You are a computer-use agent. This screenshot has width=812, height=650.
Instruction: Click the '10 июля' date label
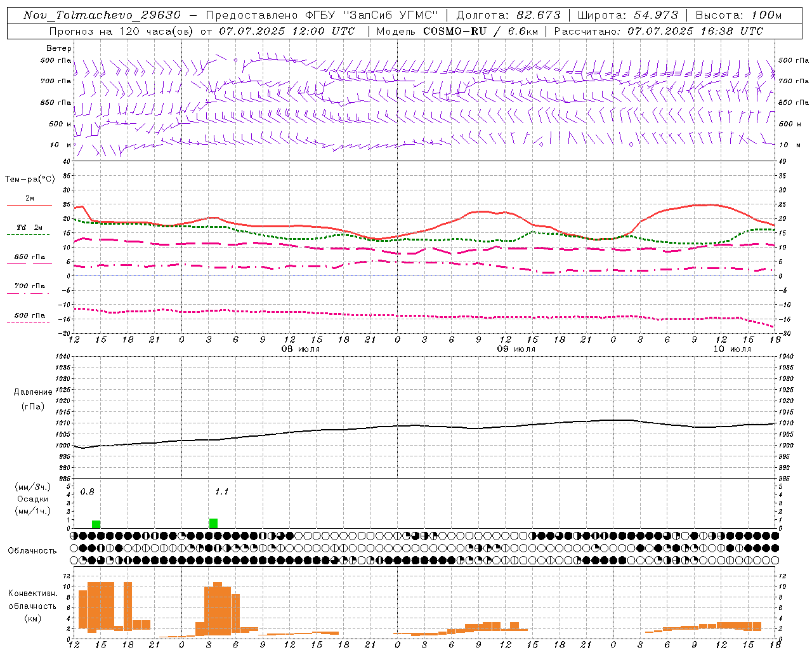732,349
